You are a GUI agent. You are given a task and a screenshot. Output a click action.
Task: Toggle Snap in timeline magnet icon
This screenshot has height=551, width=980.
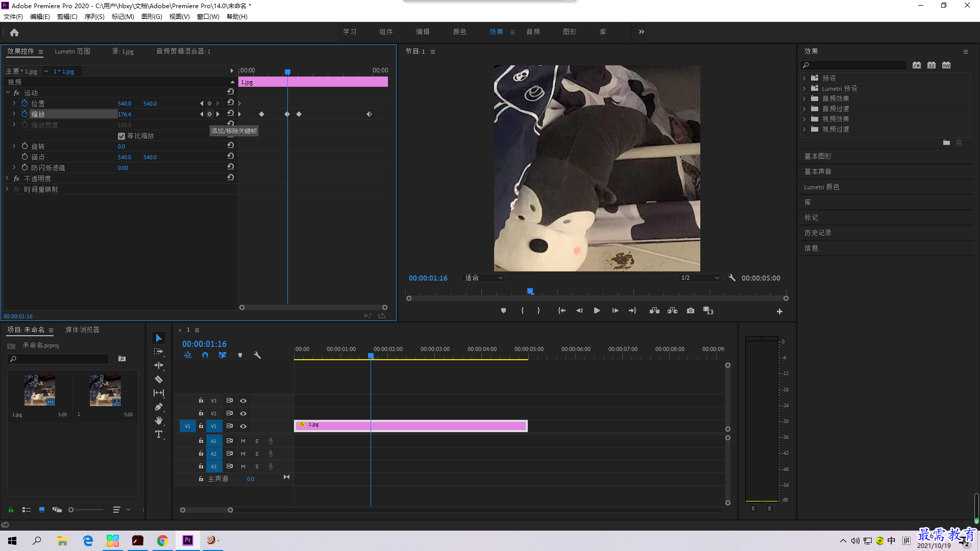point(205,355)
